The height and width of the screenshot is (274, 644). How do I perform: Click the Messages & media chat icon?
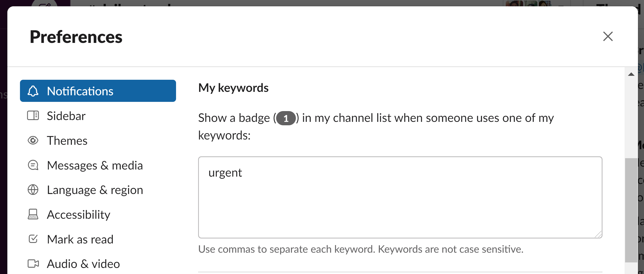tap(33, 165)
